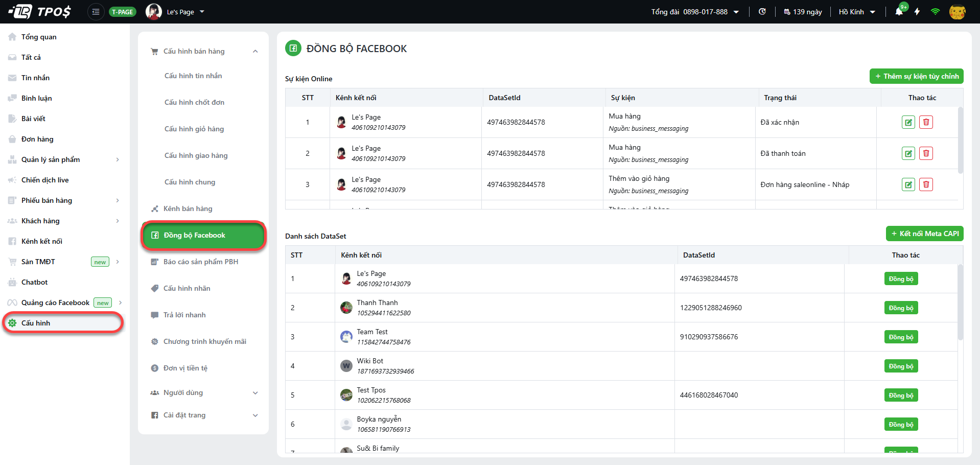Select Cấu hình in the sidebar
Image resolution: width=980 pixels, height=465 pixels.
pyautogui.click(x=64, y=323)
